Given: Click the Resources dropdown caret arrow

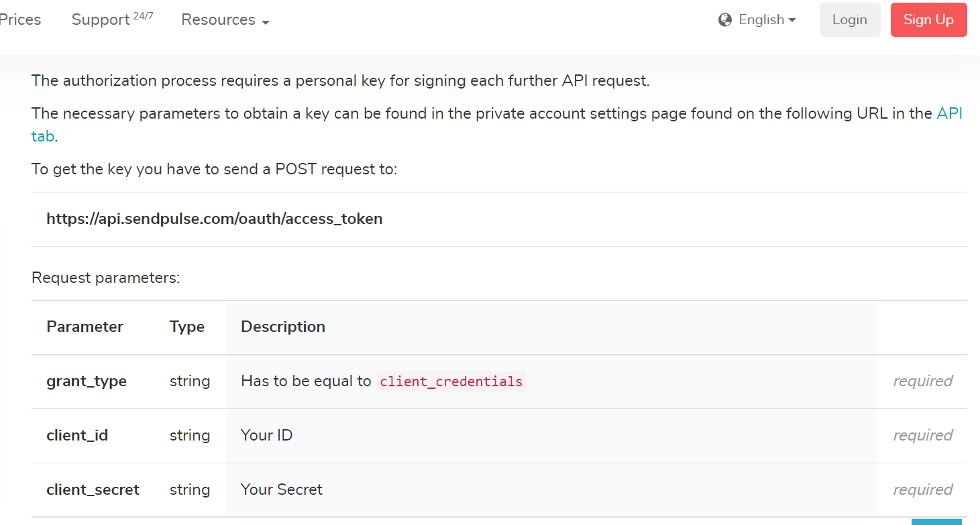Looking at the screenshot, I should click(266, 22).
